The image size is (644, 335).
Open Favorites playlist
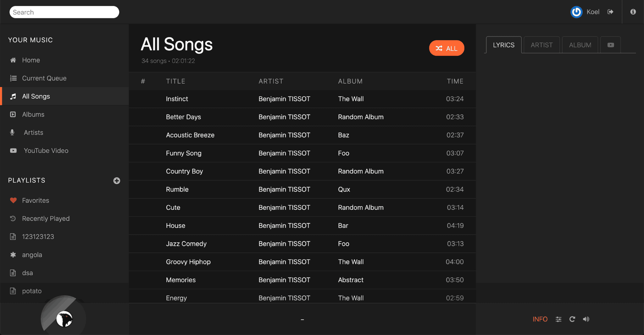pos(36,200)
